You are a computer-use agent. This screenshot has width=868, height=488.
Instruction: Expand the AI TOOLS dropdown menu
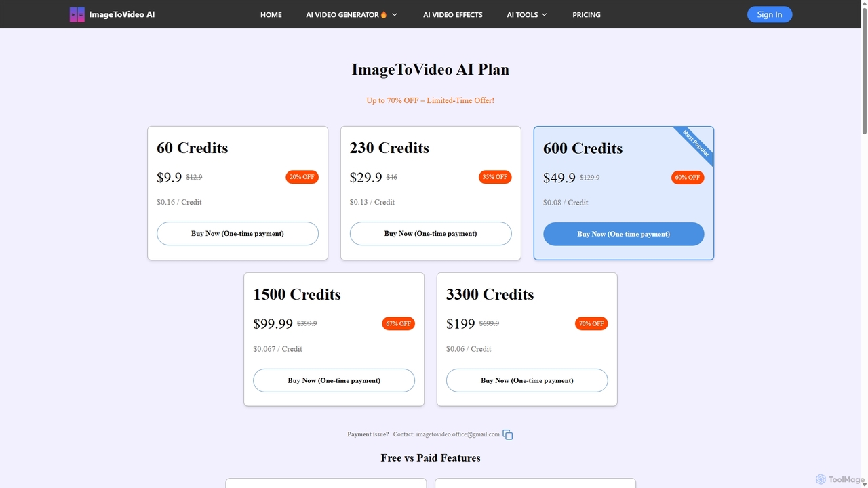(527, 14)
